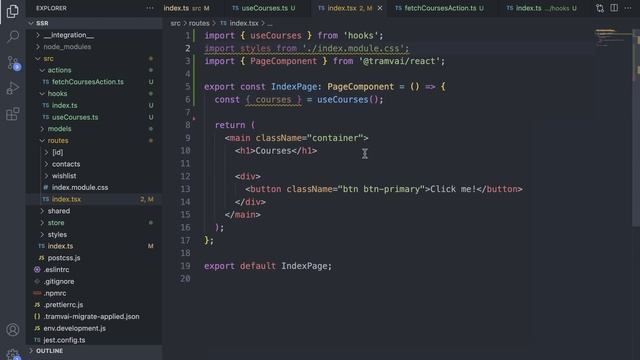Open the Search view in activity bar
640x360 pixels.
[13, 37]
